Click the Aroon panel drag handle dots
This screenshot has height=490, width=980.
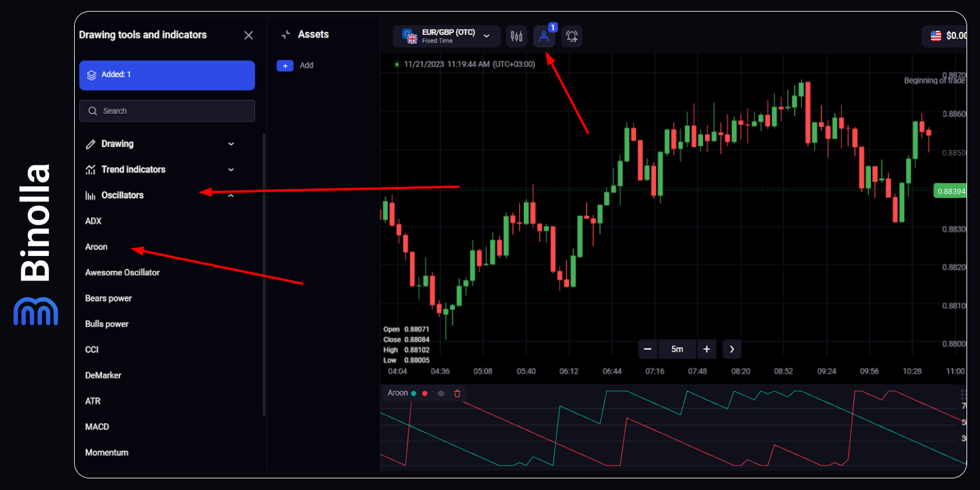(963, 394)
